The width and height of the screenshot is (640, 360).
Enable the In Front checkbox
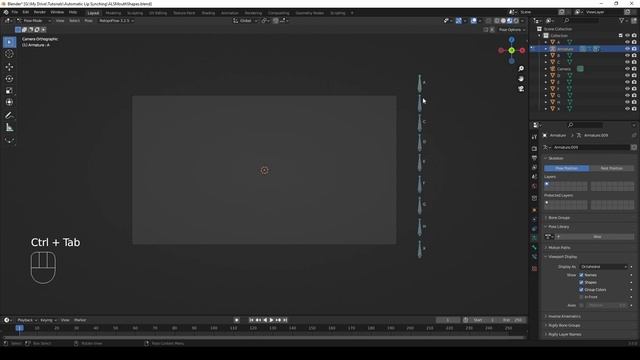click(x=581, y=297)
